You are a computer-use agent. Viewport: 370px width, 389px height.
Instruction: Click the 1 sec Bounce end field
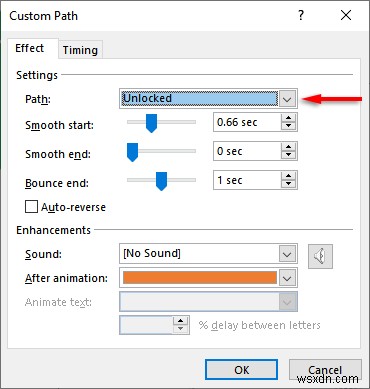247,180
